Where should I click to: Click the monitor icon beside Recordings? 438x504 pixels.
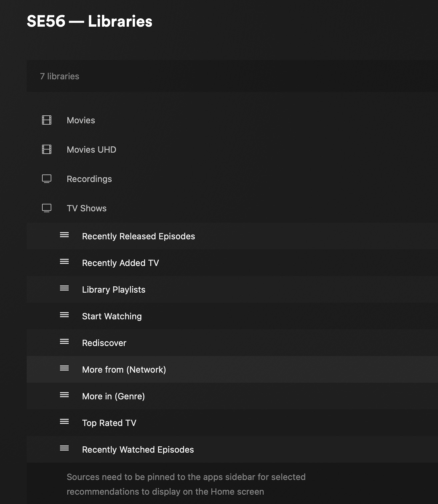pos(47,179)
